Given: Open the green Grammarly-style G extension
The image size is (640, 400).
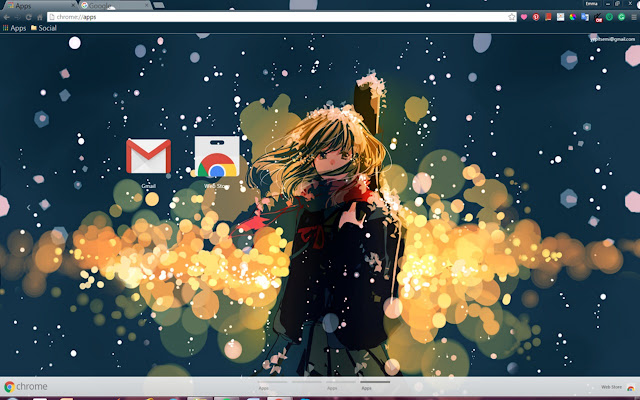Looking at the screenshot, I should [x=622, y=17].
